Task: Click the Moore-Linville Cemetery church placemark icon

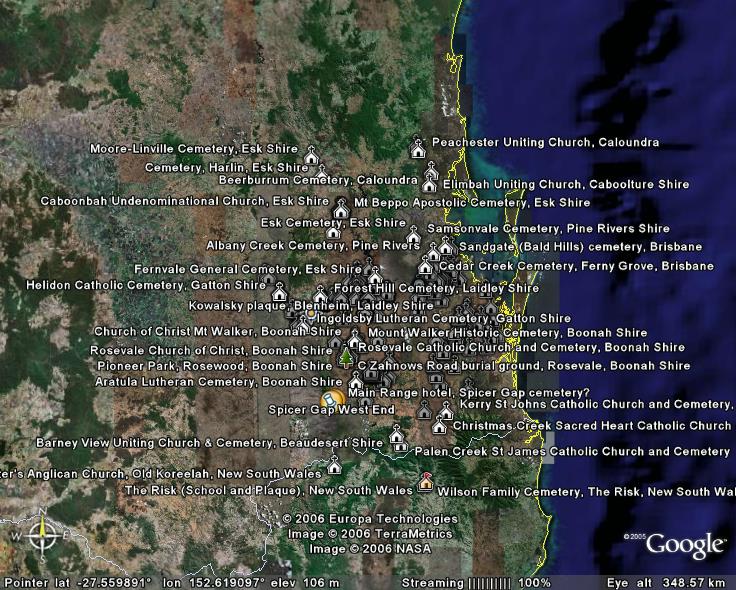Action: [311, 155]
